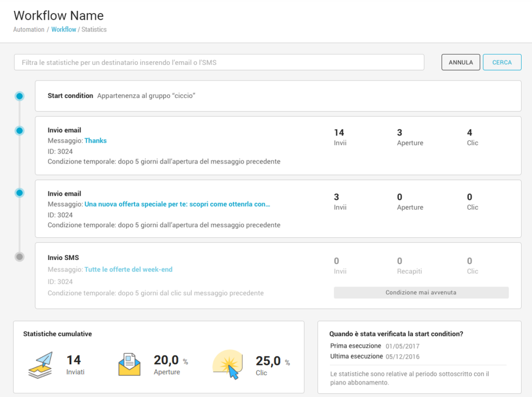Viewport: 532px width, 397px height.
Task: Click the 4 Clic count of Thanks email
Action: (470, 133)
